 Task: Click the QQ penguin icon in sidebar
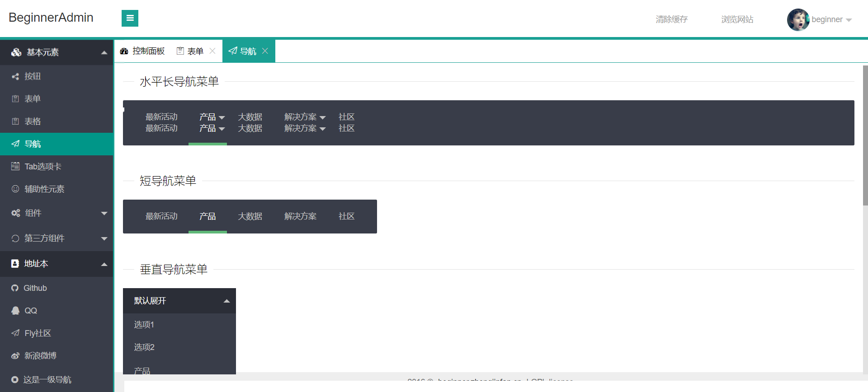pyautogui.click(x=15, y=311)
